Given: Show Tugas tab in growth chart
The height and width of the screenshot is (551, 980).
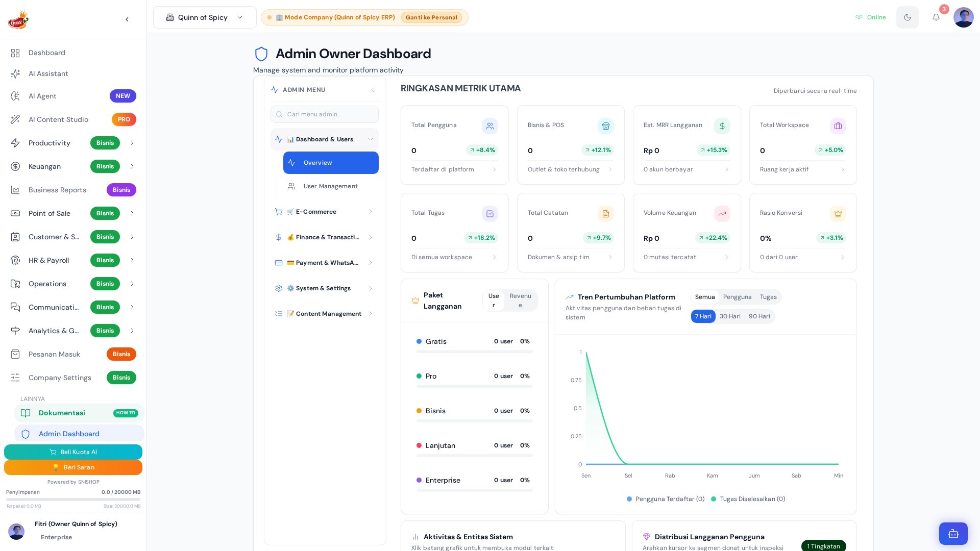Looking at the screenshot, I should [768, 297].
